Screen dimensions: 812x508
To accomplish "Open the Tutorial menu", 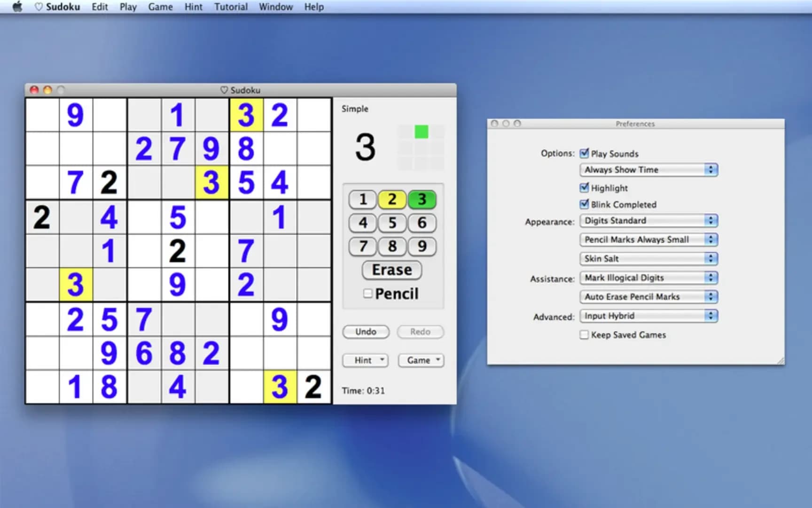I will 231,7.
